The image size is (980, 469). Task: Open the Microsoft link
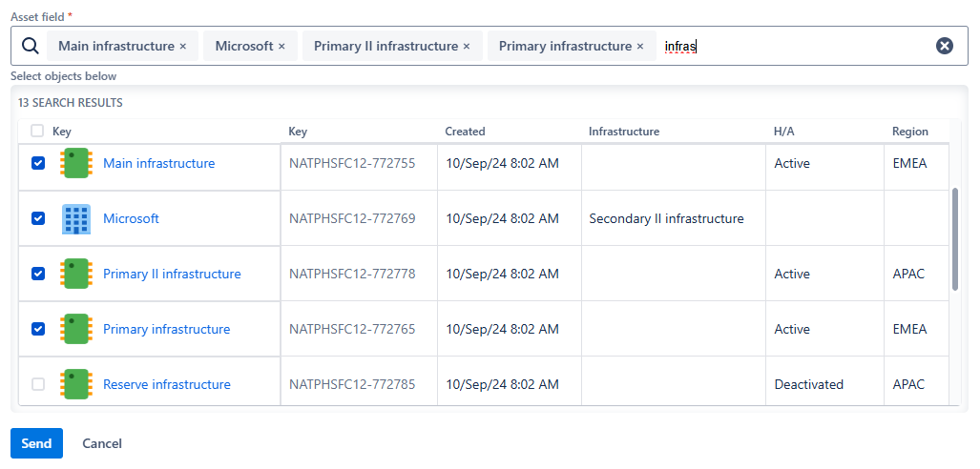point(132,218)
